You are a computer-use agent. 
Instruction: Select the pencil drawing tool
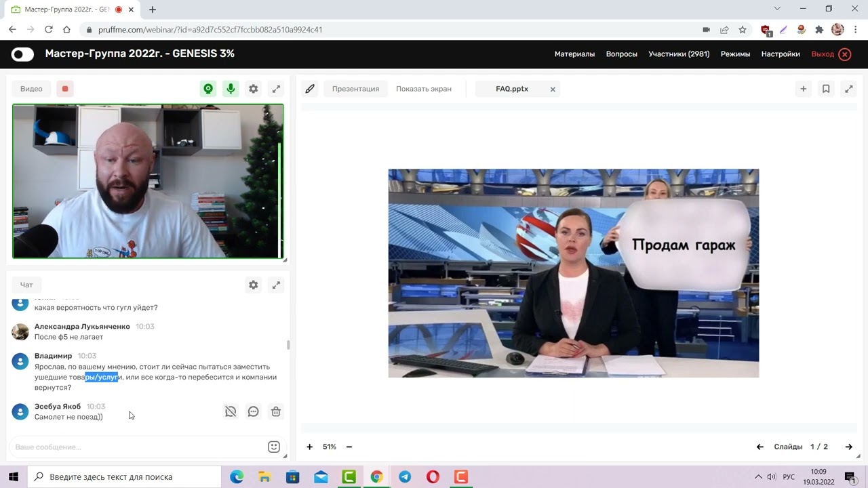tap(310, 89)
